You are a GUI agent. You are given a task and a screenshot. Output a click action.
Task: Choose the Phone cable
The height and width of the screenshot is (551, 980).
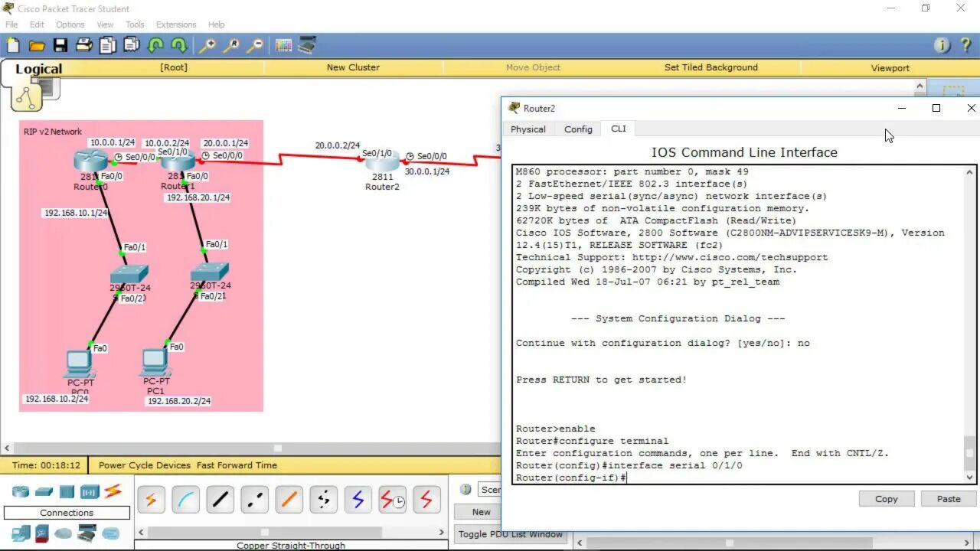tap(323, 500)
